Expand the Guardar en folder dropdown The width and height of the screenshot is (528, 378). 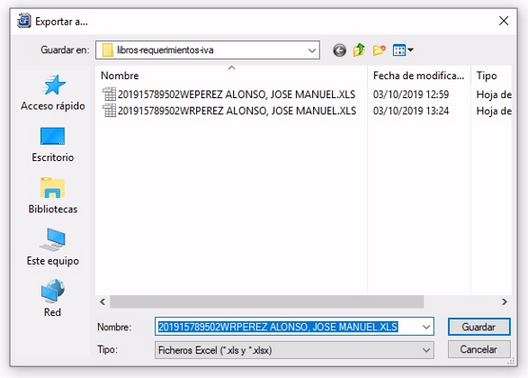pos(312,50)
